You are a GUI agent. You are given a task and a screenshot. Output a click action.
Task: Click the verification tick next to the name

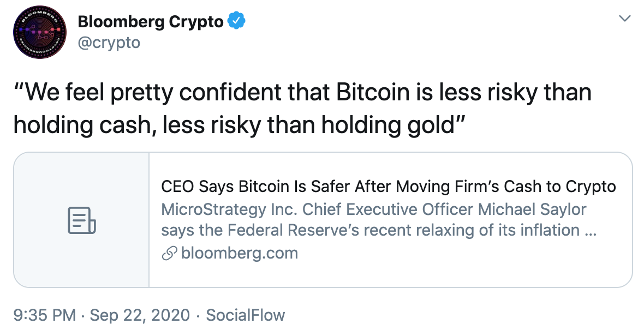pos(236,20)
